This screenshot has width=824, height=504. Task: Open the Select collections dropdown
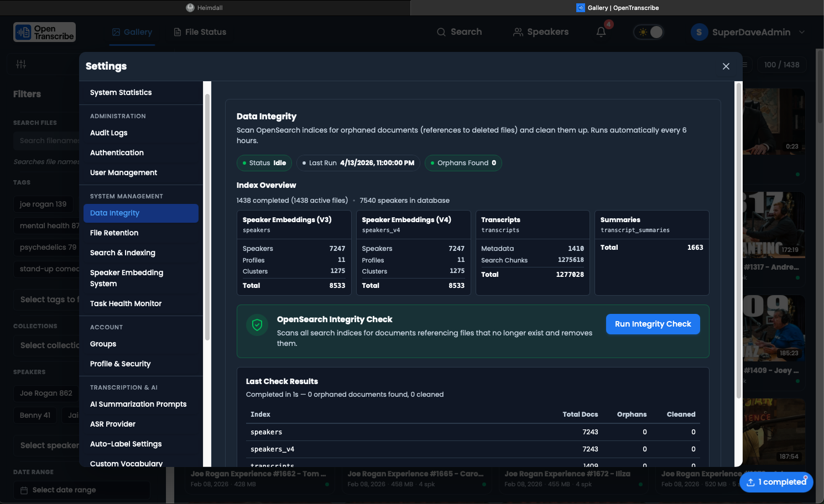tap(47, 345)
